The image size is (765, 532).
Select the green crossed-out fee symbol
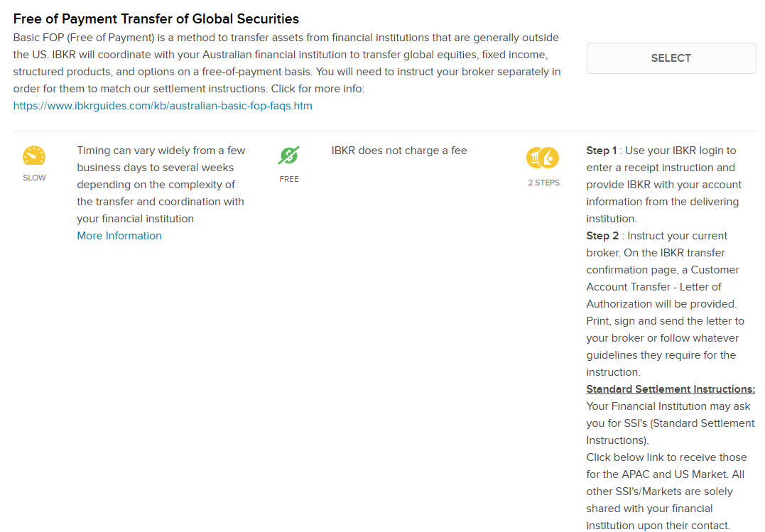tap(288, 153)
